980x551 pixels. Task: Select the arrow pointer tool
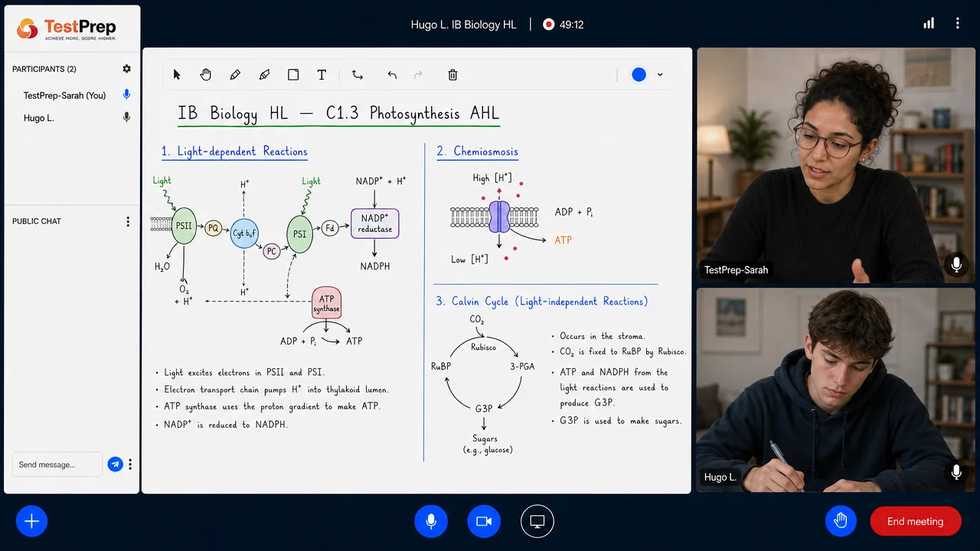178,74
